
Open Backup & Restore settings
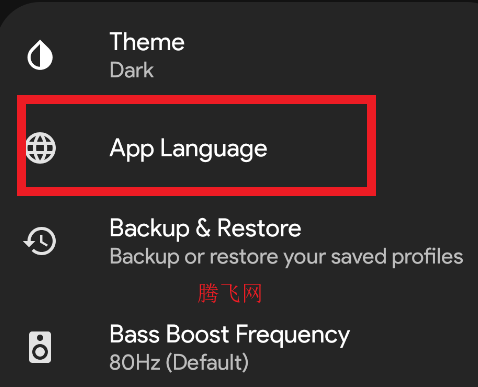(x=239, y=242)
